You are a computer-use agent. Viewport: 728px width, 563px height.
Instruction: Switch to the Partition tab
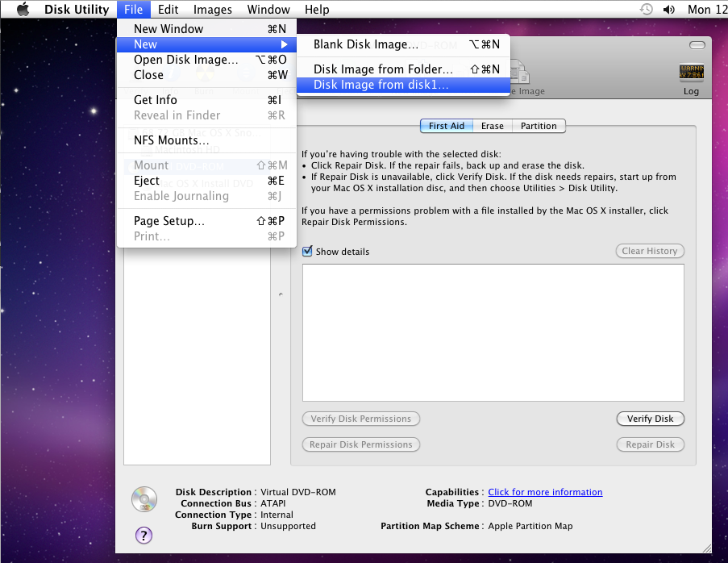tap(539, 126)
